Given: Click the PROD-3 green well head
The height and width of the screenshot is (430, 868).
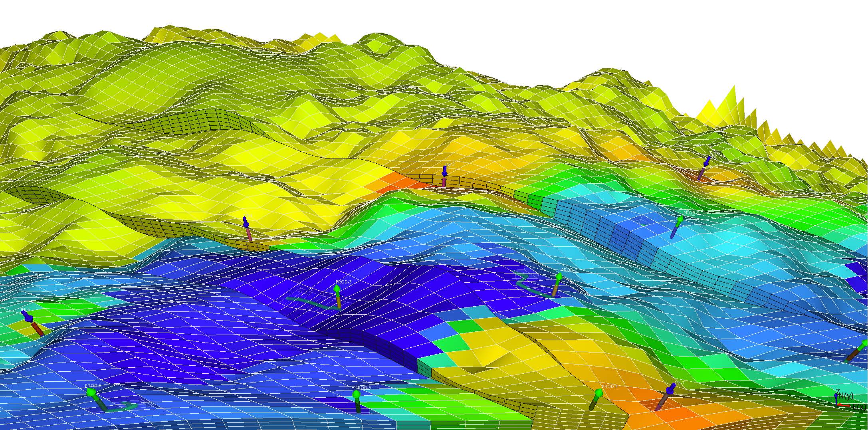Looking at the screenshot, I should pos(337,288).
